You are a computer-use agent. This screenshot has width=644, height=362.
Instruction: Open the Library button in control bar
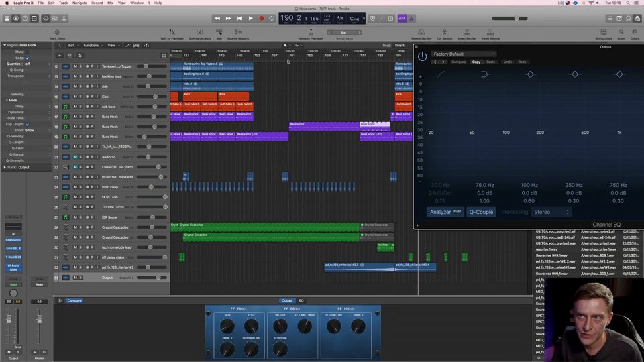7,19
